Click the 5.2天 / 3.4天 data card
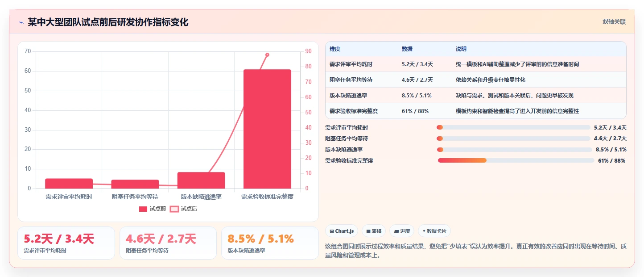644x277 pixels. (66, 243)
